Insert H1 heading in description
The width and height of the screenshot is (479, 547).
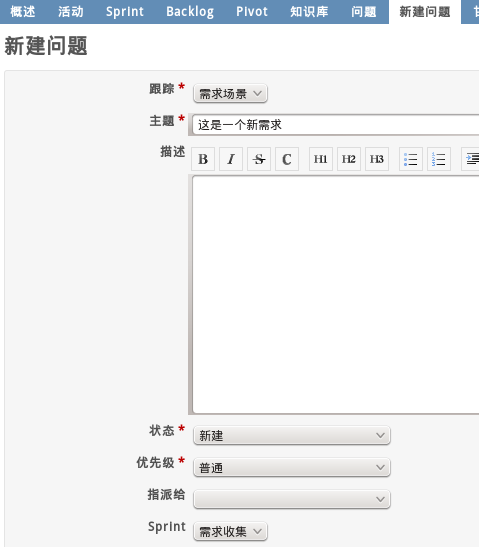click(321, 159)
